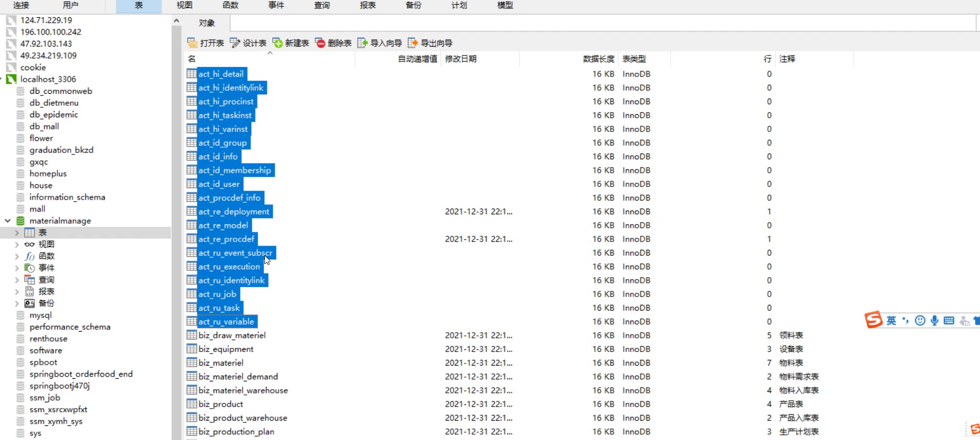Screen dimensions: 980x440
Task: Expand the 报表 tree node arrow
Action: point(17,291)
